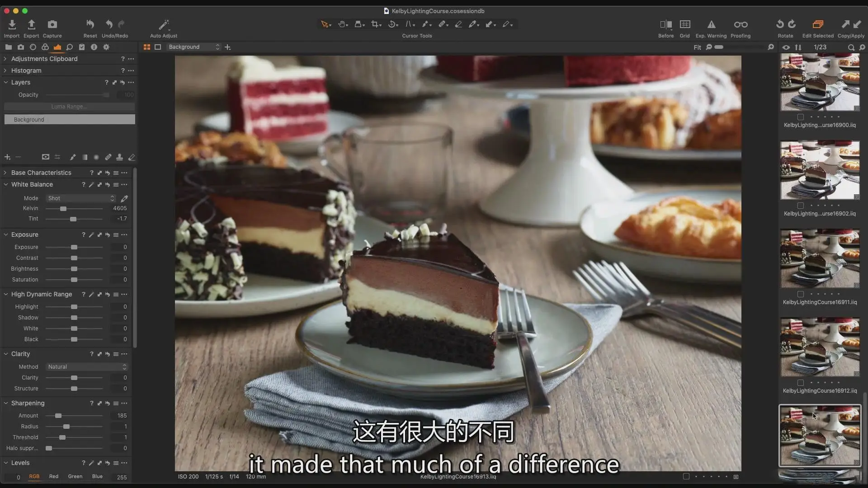Open the Library folder tool tab

click(x=9, y=47)
